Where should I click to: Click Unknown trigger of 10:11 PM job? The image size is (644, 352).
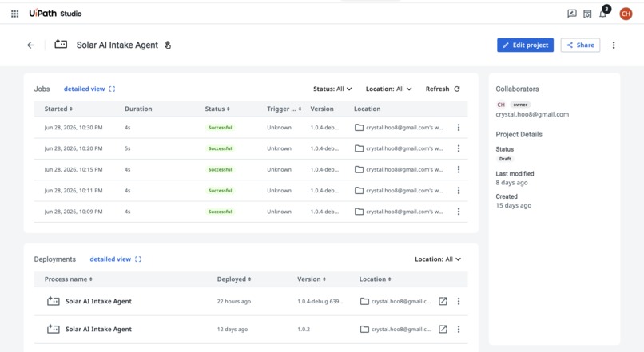pyautogui.click(x=280, y=190)
